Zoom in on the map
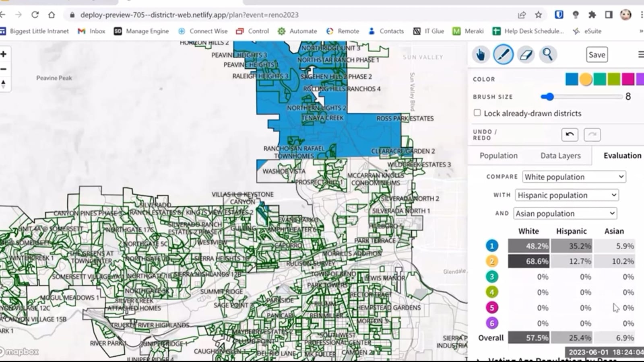644x362 pixels. click(x=4, y=54)
